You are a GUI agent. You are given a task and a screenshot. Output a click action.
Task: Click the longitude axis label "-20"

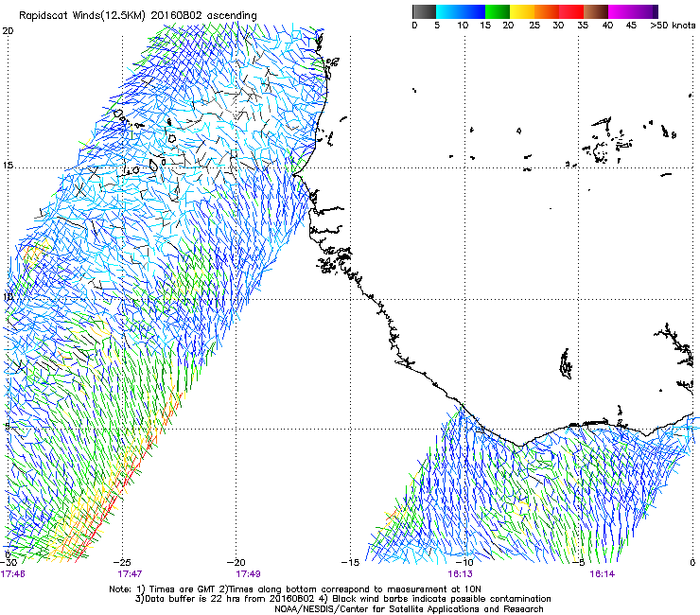tap(236, 563)
